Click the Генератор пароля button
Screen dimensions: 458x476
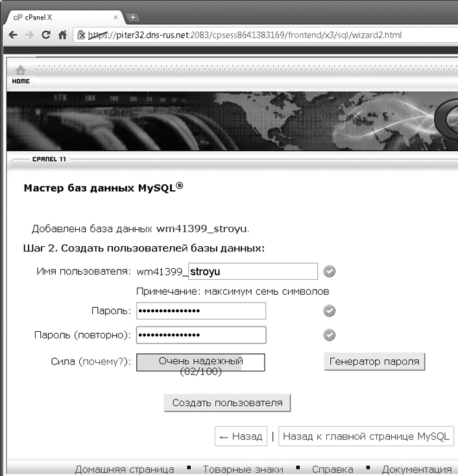374,362
